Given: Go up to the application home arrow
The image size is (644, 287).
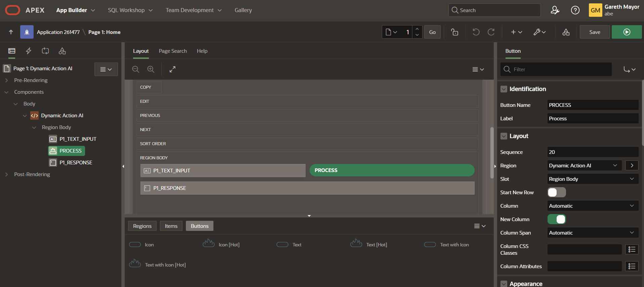Looking at the screenshot, I should [x=11, y=32].
